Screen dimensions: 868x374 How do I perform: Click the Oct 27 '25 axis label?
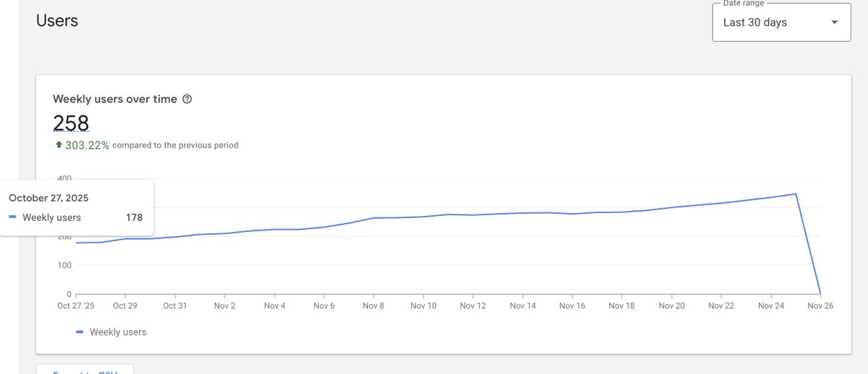click(x=76, y=305)
